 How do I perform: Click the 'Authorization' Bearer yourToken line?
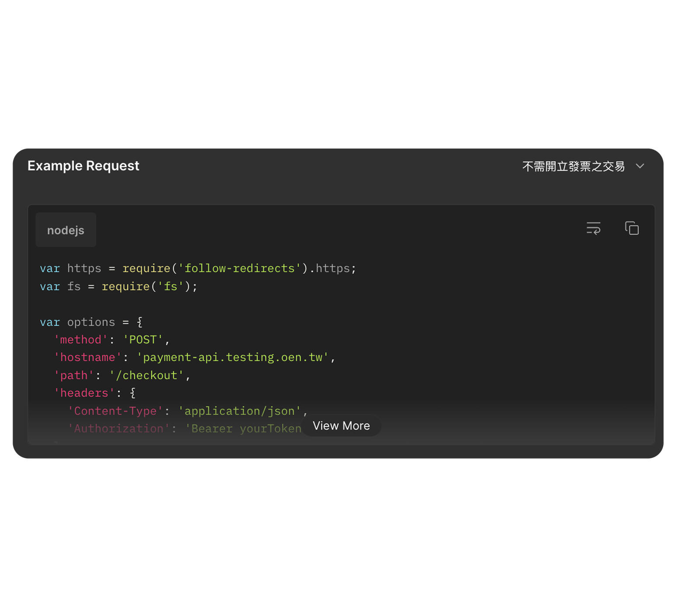(184, 428)
